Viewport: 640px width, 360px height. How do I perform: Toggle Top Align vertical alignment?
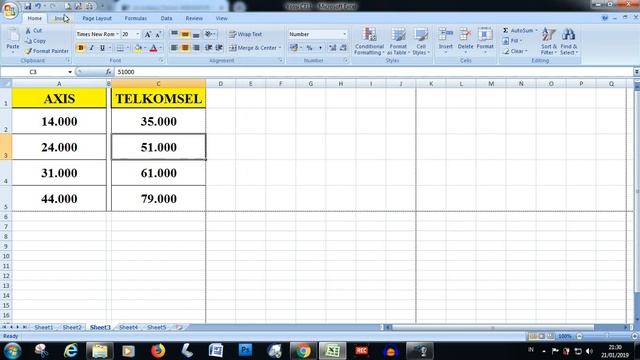coord(174,35)
